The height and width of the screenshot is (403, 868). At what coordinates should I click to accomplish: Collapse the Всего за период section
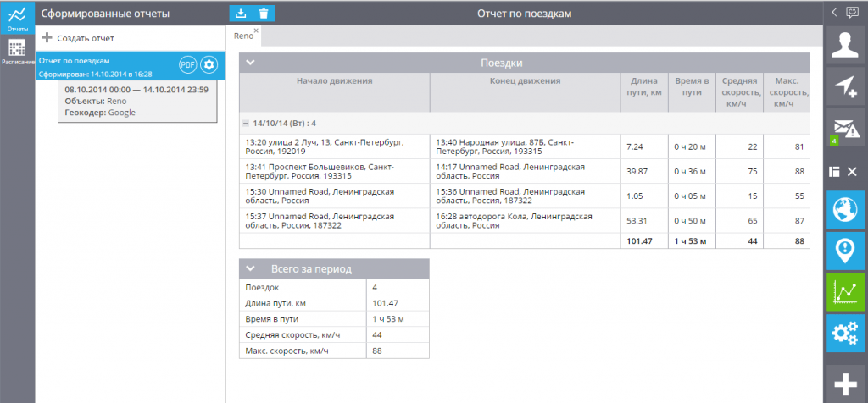point(250,268)
